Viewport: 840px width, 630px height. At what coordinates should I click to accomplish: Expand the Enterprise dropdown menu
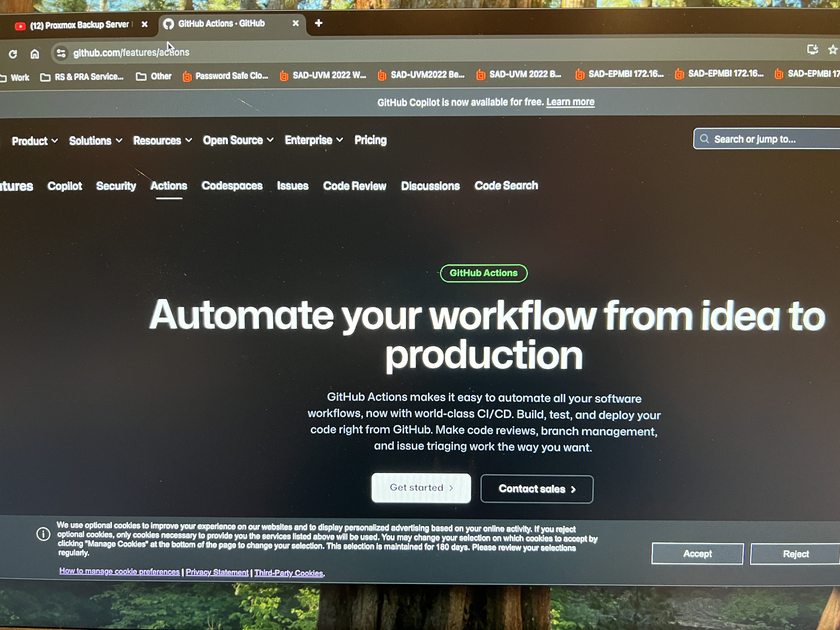(x=314, y=140)
